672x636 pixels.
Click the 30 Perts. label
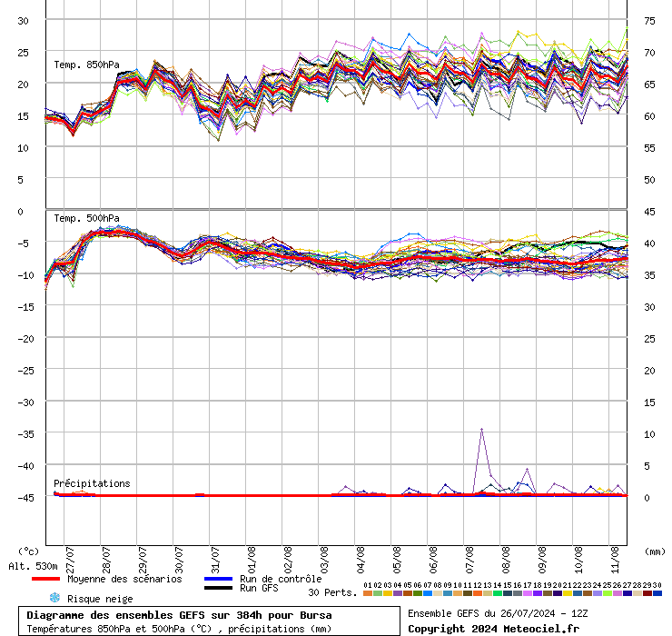(332, 592)
